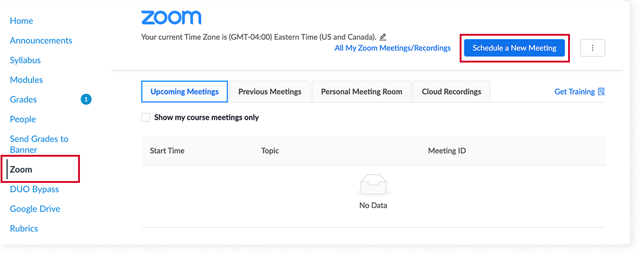
Task: Open the Personal Meeting Room tab
Action: coord(362,92)
